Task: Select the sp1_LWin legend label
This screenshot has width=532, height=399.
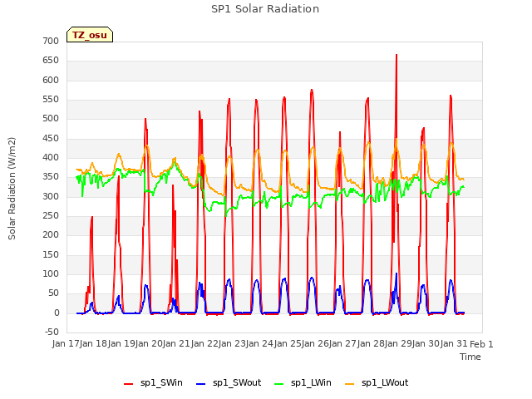Action: [311, 383]
